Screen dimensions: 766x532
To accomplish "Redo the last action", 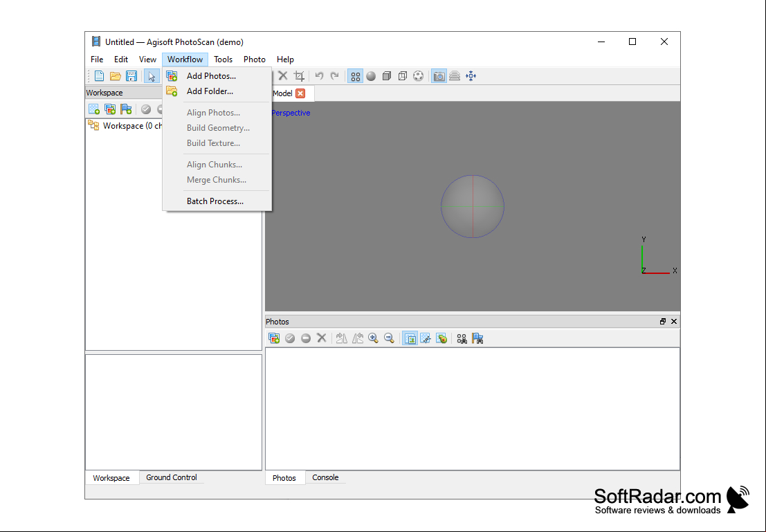I will tap(335, 75).
